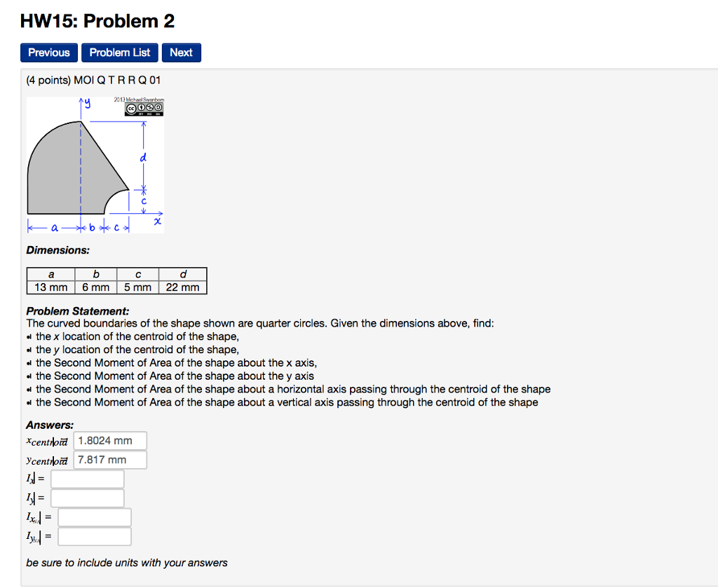Advance with the Next button
The width and height of the screenshot is (718, 588).
click(x=181, y=52)
